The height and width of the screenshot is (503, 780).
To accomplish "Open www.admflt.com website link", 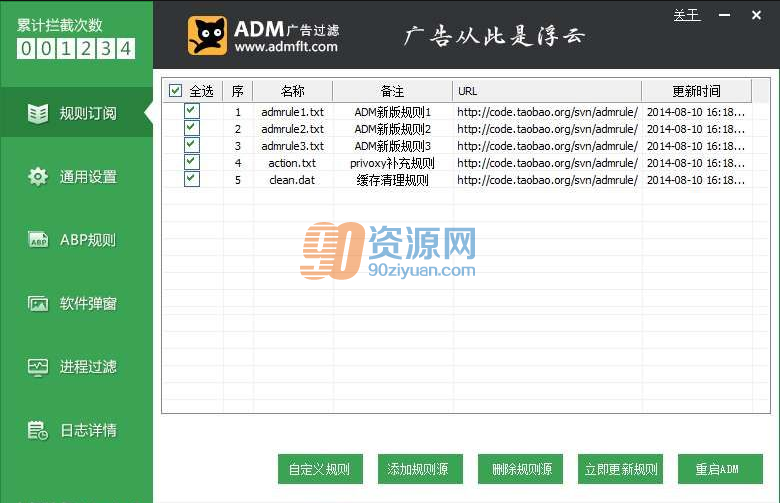I will [x=286, y=47].
